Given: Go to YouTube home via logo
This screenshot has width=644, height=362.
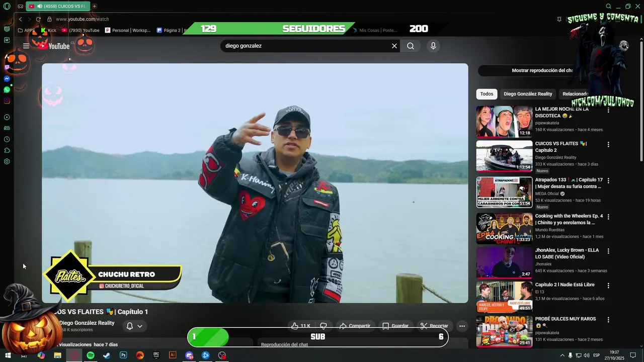Looking at the screenshot, I should pyautogui.click(x=54, y=46).
